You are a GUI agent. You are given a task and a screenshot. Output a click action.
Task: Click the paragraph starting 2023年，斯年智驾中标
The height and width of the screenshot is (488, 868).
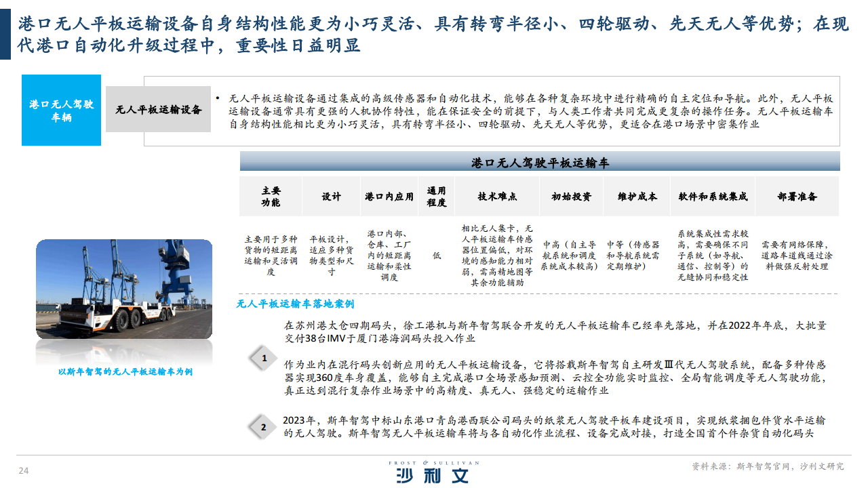point(555,427)
